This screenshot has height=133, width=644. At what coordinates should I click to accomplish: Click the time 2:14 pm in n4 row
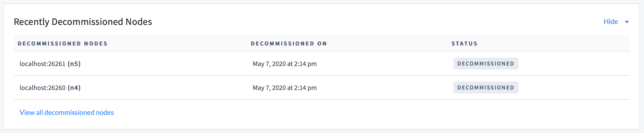pos(305,88)
